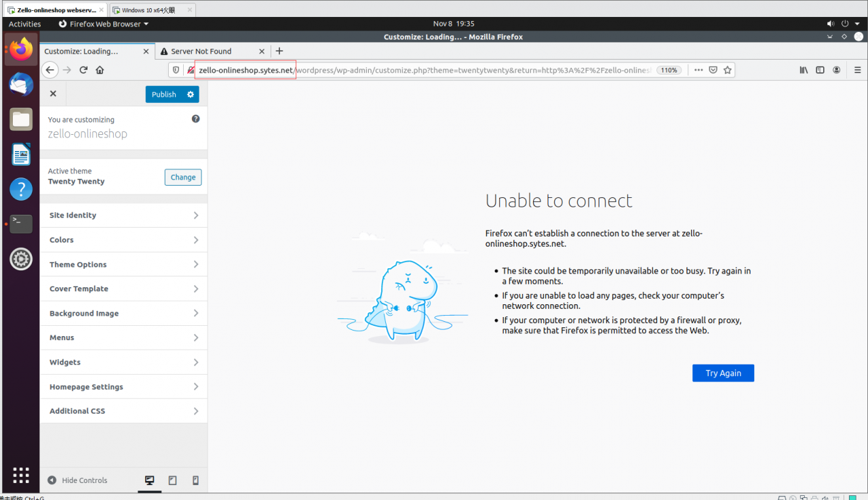Save page to Pocket

[713, 70]
